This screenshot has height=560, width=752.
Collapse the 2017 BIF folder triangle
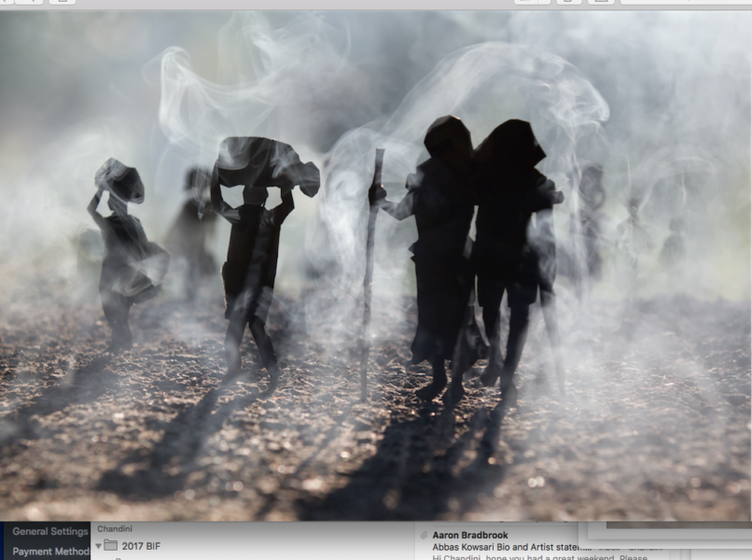click(99, 545)
